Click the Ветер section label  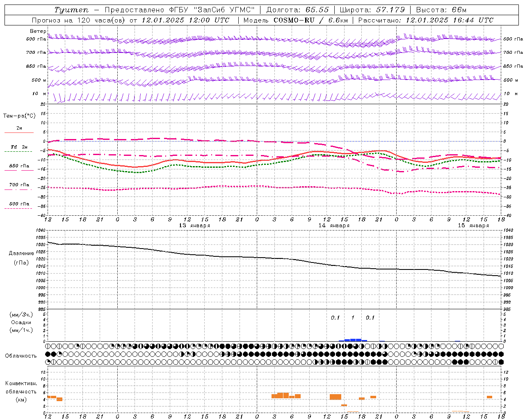point(38,31)
